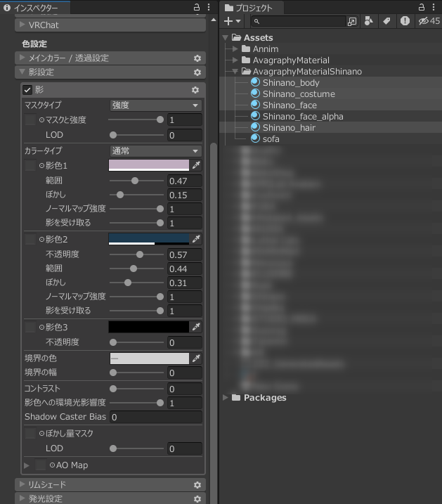This screenshot has width=442, height=504.
Task: Open the マスクタイプ dropdown
Action: pyautogui.click(x=156, y=105)
